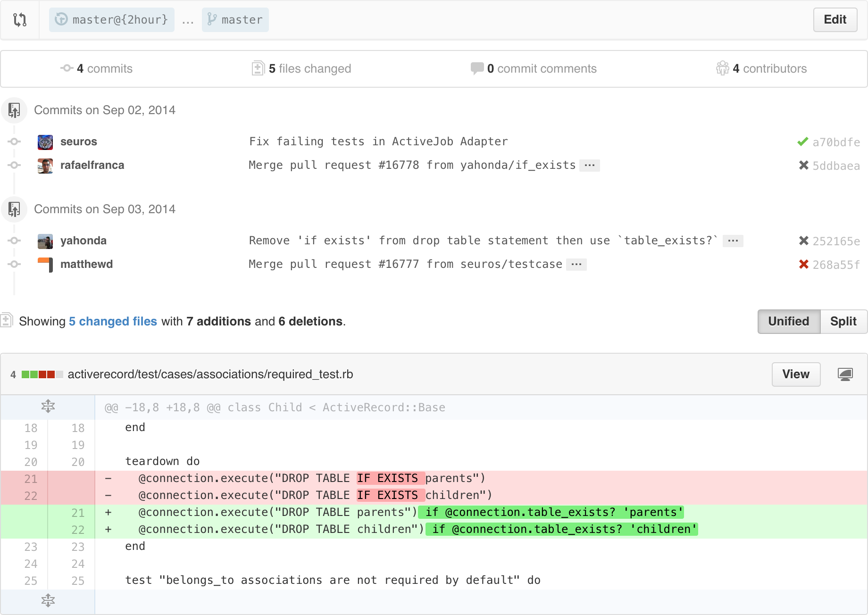Click the compare switch icon at top left
This screenshot has height=615, width=868.
coord(20,20)
